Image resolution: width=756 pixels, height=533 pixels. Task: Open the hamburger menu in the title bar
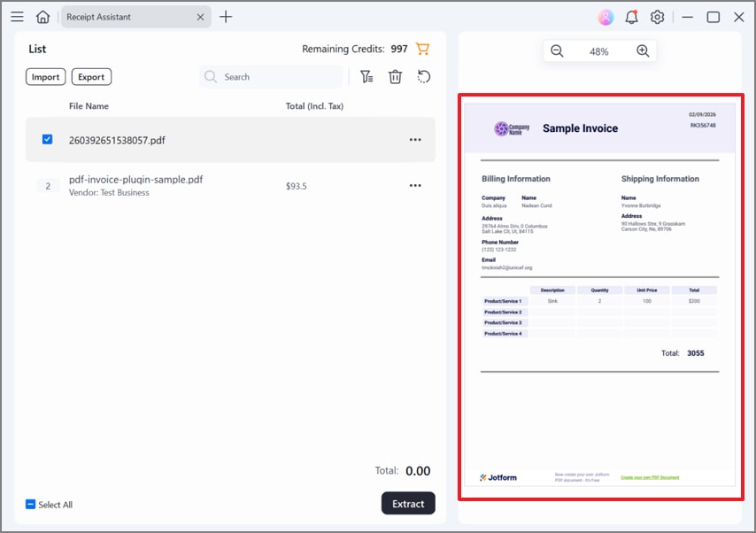pos(17,17)
